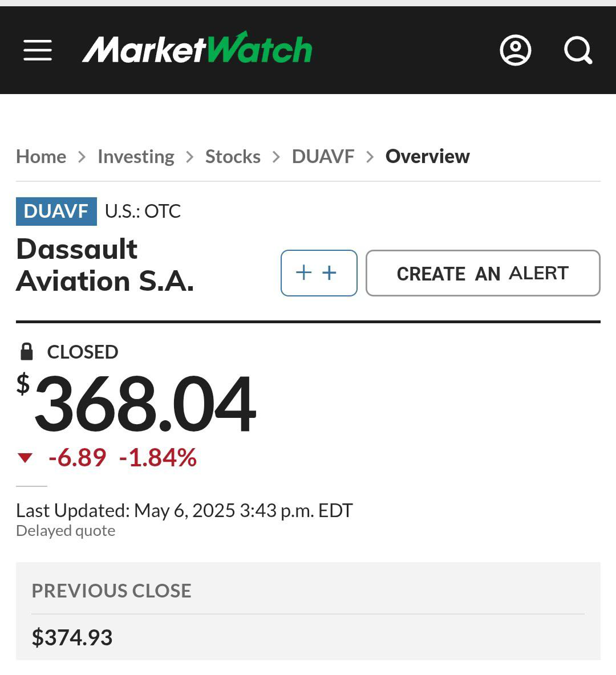Viewport: 616px width, 675px height.
Task: Click the Delayed quote note
Action: [66, 531]
